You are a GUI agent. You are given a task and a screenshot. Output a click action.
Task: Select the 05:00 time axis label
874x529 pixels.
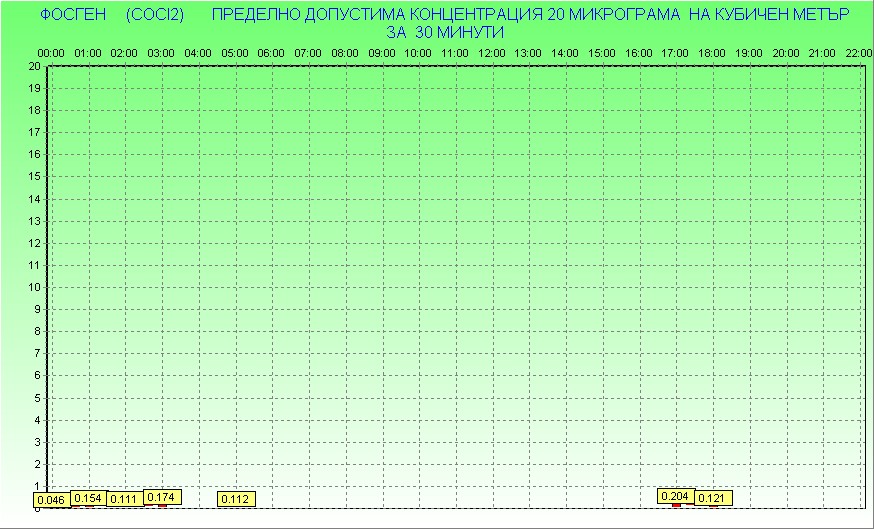coord(235,53)
